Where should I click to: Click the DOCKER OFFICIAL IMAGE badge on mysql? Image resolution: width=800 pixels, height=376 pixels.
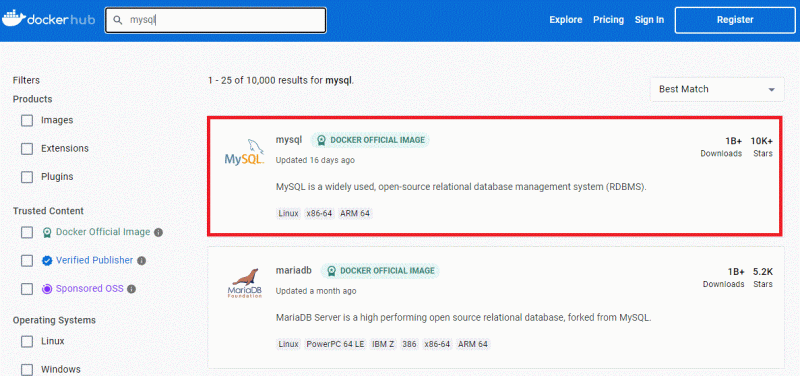[x=370, y=140]
